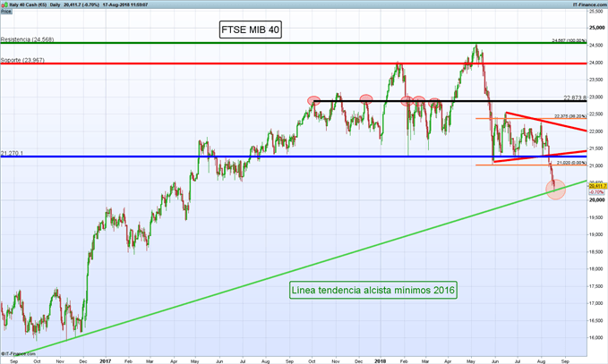
Task: Click the 2017 label on time axis
Action: [105, 361]
